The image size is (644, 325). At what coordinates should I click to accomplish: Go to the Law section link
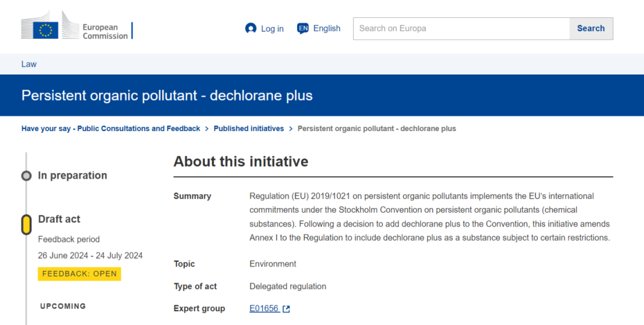29,64
